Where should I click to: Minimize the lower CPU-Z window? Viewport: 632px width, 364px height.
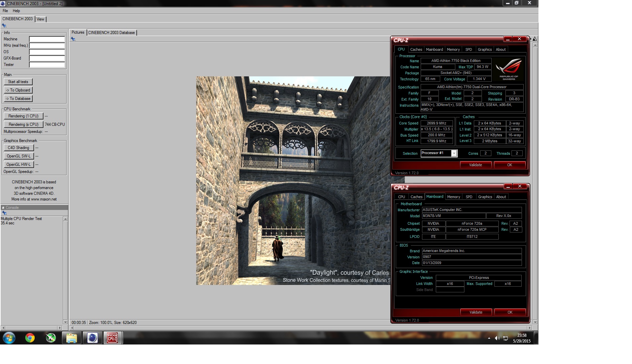click(x=508, y=186)
